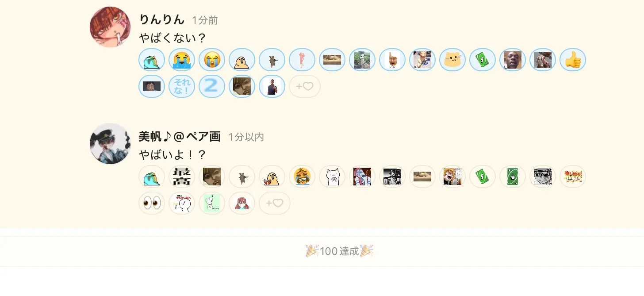Add a reaction to りんりん's comment

305,86
